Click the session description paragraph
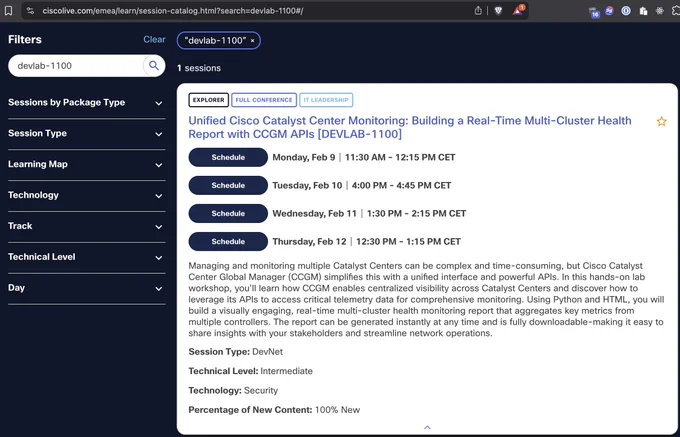 pos(426,300)
